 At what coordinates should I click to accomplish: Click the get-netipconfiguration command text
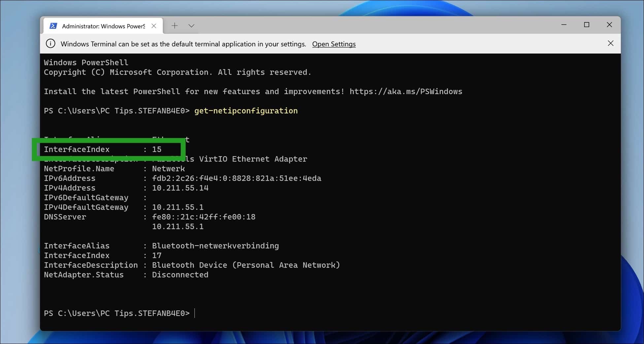click(246, 111)
